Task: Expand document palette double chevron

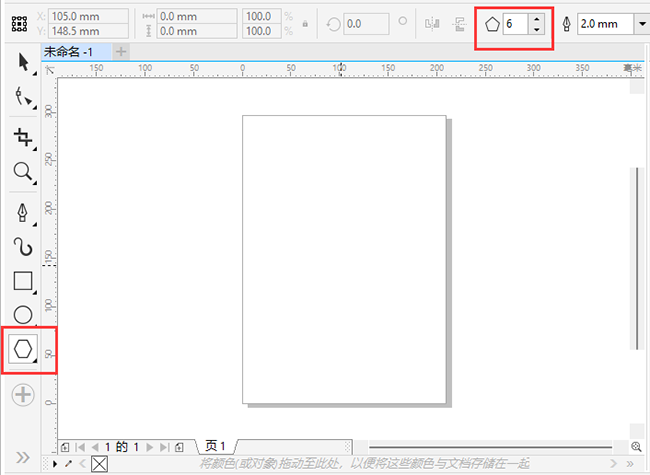Action: click(x=630, y=464)
